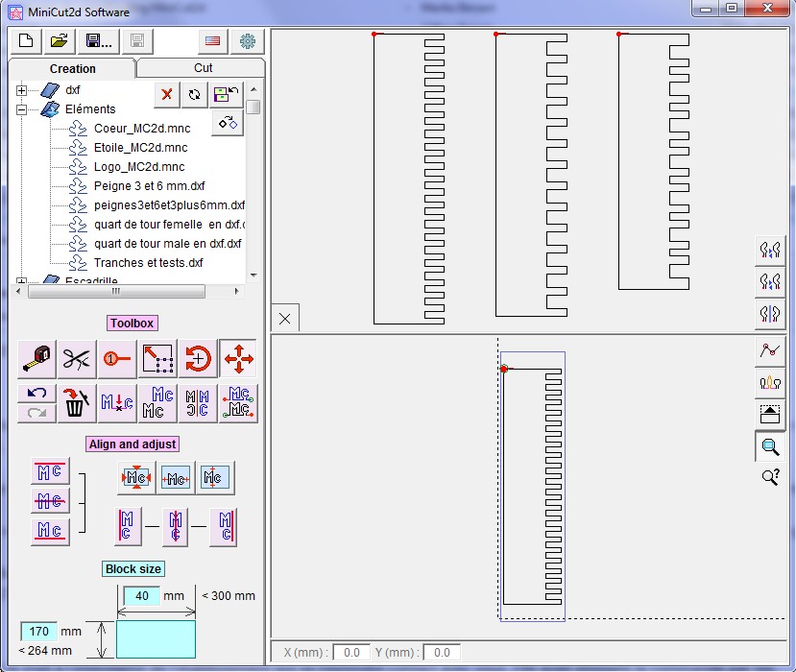
Task: Click the tree's vertical scrollbar up arrow
Action: tap(253, 89)
